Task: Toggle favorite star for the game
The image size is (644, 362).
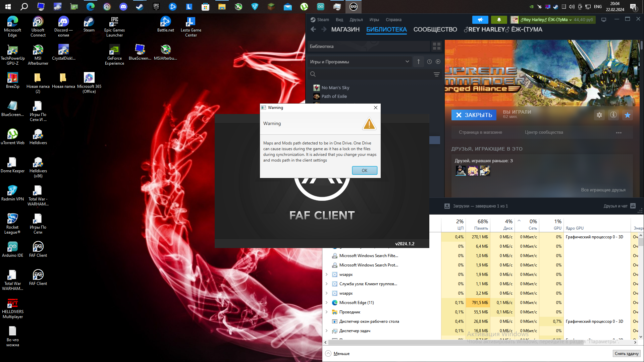Action: [628, 115]
